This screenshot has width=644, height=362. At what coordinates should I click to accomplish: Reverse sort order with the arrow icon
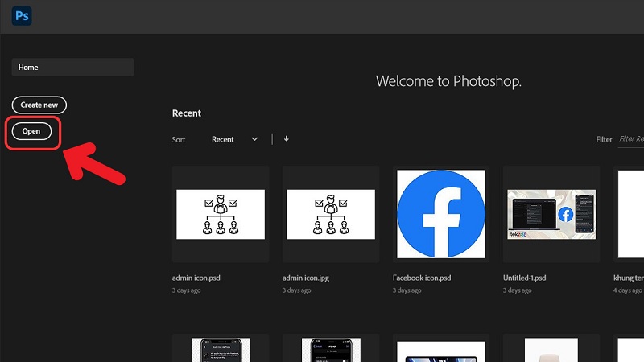pyautogui.click(x=287, y=138)
